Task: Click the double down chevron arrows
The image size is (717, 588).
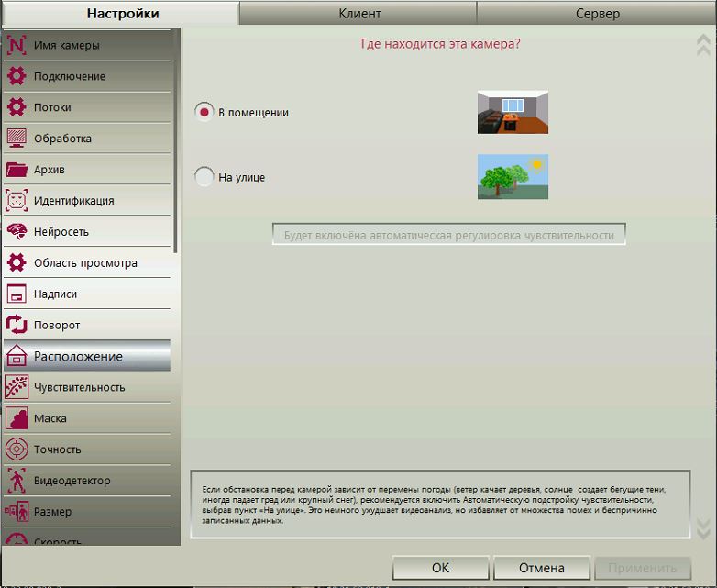Action: 703,529
